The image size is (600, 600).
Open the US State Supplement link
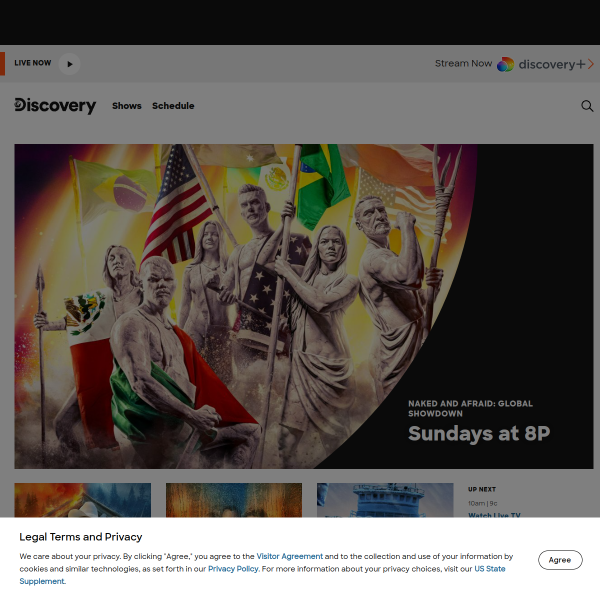pyautogui.click(x=490, y=569)
